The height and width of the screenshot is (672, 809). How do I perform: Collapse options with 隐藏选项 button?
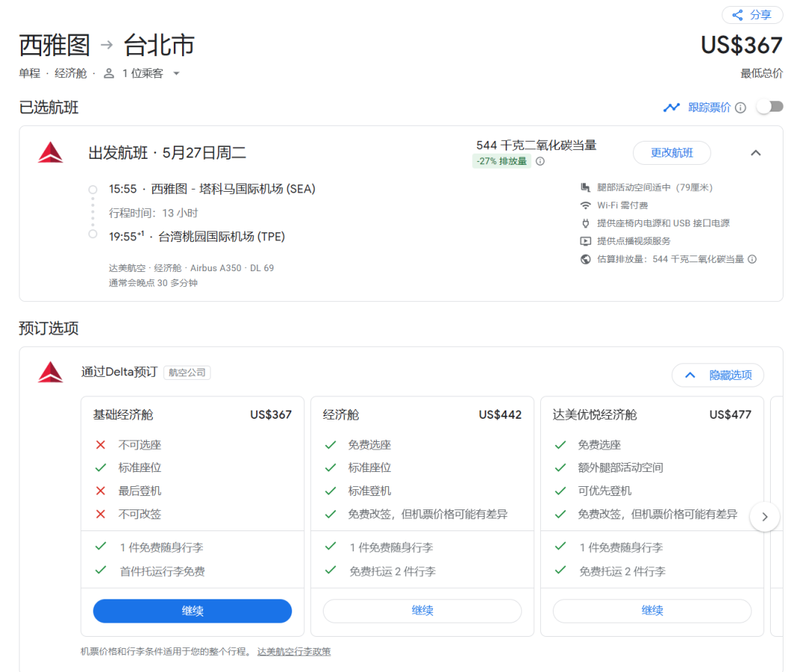(718, 375)
